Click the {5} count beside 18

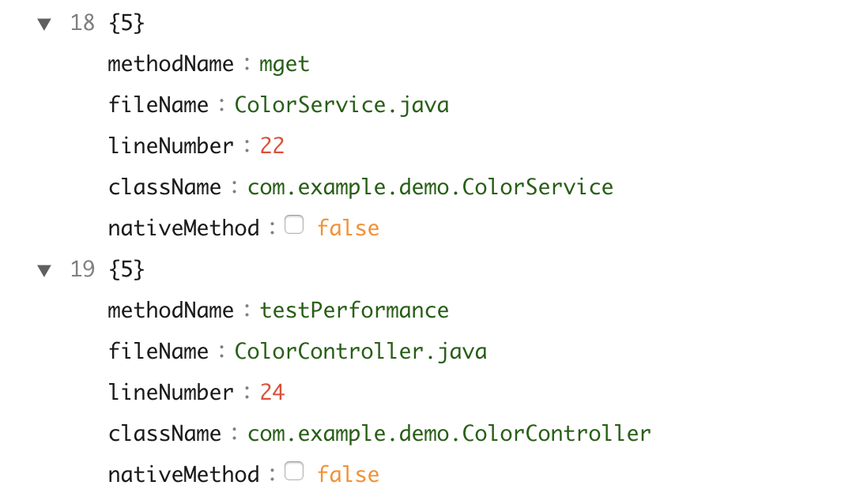pyautogui.click(x=126, y=23)
